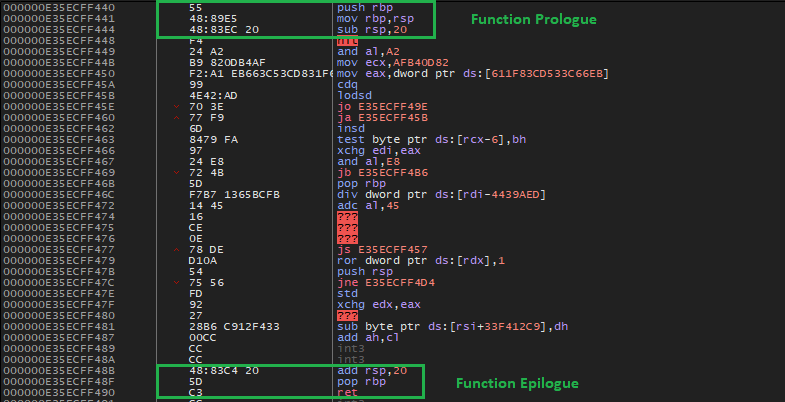Click address 000000E35ECFF490
Screen dimensions: 785x402
pyautogui.click(x=59, y=392)
